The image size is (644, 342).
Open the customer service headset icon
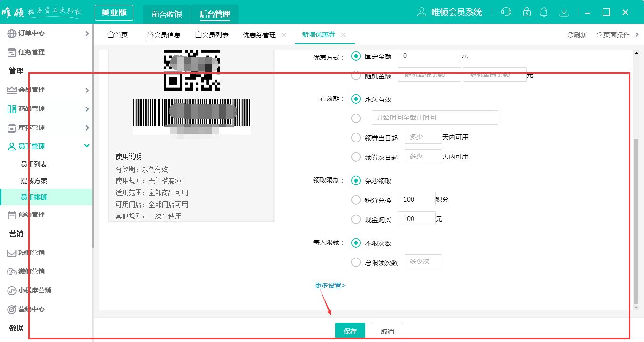point(506,12)
